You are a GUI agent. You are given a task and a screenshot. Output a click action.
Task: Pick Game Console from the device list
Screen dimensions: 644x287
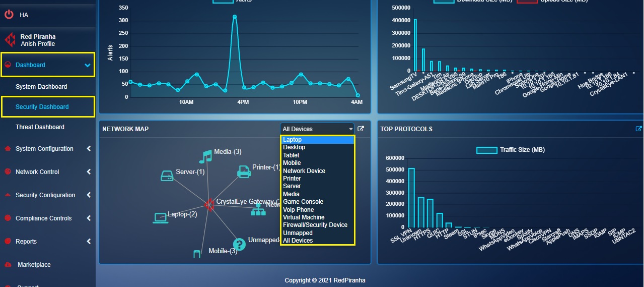click(x=318, y=202)
